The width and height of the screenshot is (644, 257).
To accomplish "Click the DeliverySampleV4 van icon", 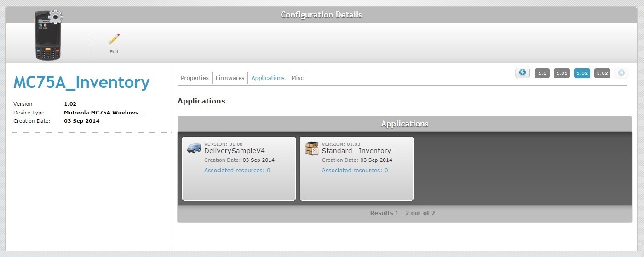I will click(x=194, y=148).
